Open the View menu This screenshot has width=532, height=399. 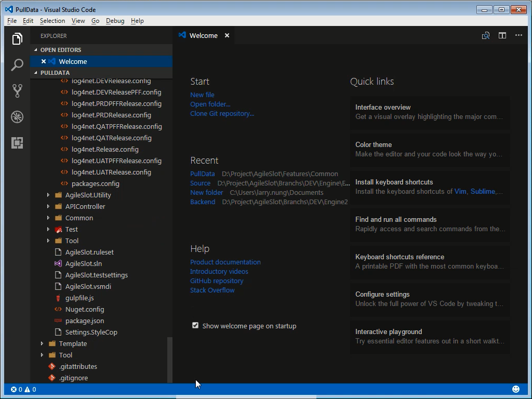point(78,21)
